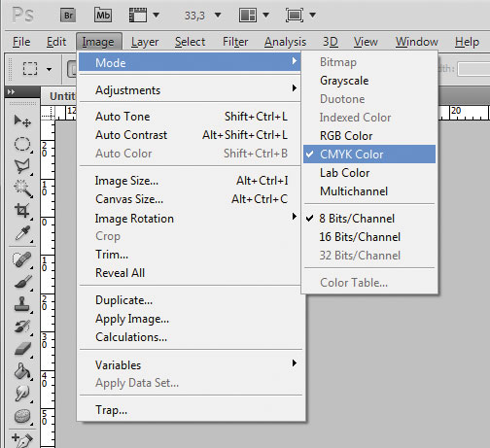Open the Filter menu
Screen dimensions: 490x448
235,42
